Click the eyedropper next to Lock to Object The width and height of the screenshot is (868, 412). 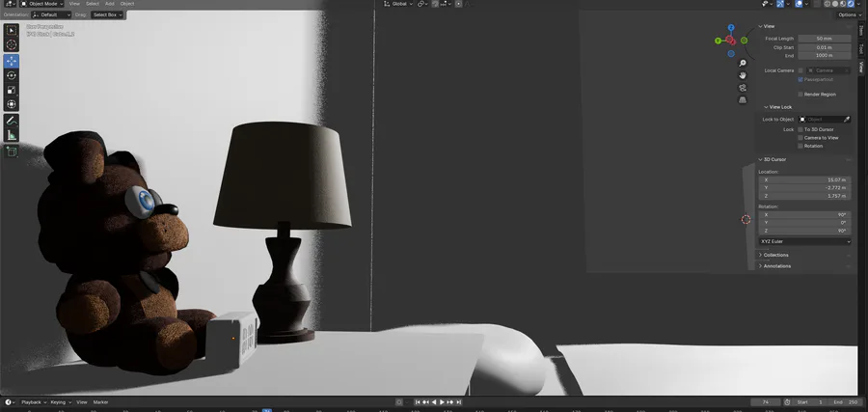point(847,119)
